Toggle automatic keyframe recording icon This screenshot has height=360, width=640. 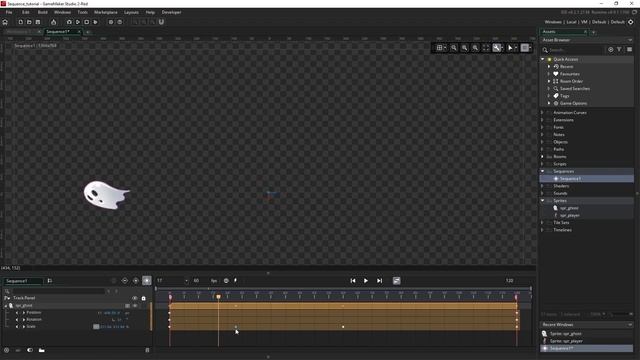pos(136,280)
